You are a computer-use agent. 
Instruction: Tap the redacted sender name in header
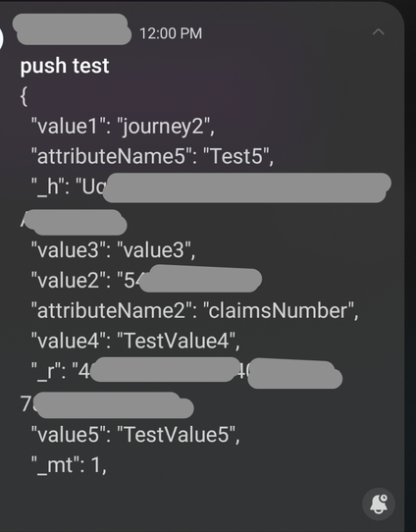click(72, 29)
